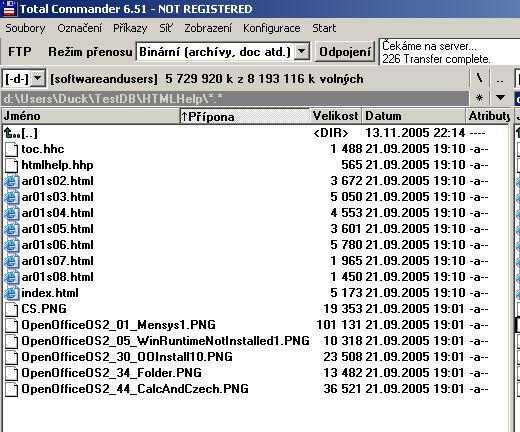Screen dimensions: 520x432
Task: Click the Odpojení disconnect button
Action: tap(345, 52)
